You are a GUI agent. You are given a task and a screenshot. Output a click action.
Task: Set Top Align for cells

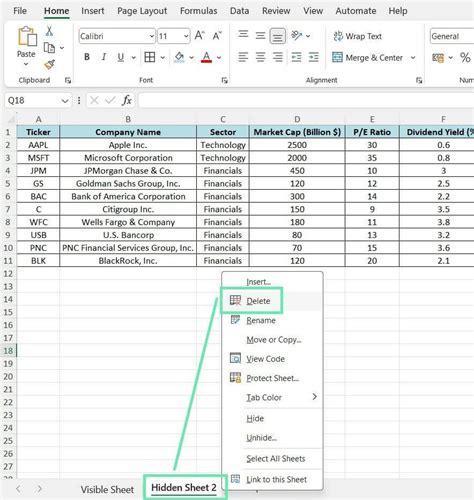243,35
